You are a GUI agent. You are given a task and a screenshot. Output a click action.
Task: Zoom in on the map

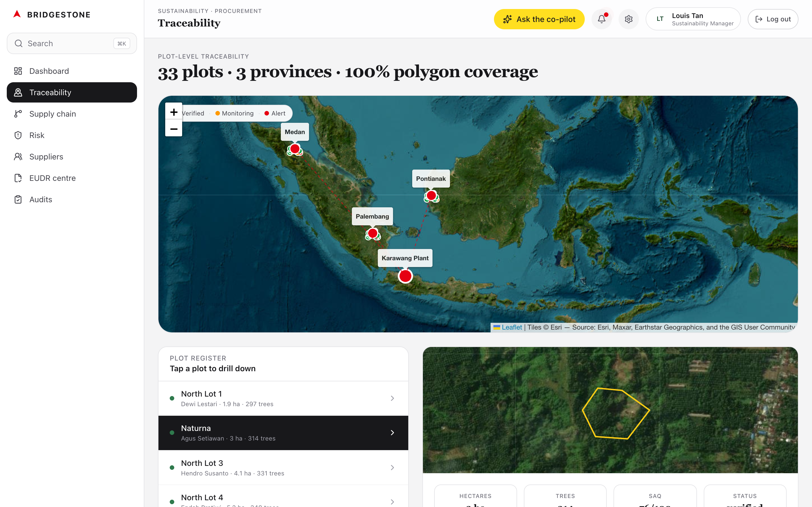point(173,112)
